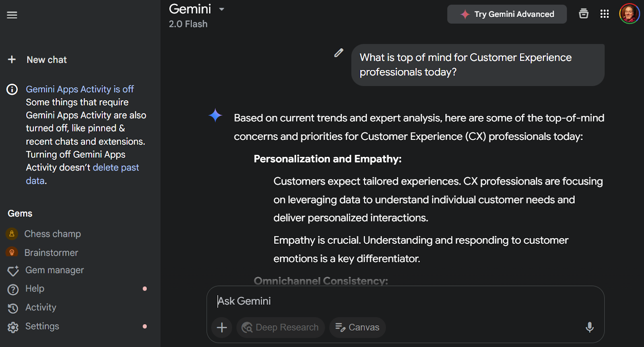The height and width of the screenshot is (347, 644).
Task: Follow the 'delete past data' link
Action: 116,168
